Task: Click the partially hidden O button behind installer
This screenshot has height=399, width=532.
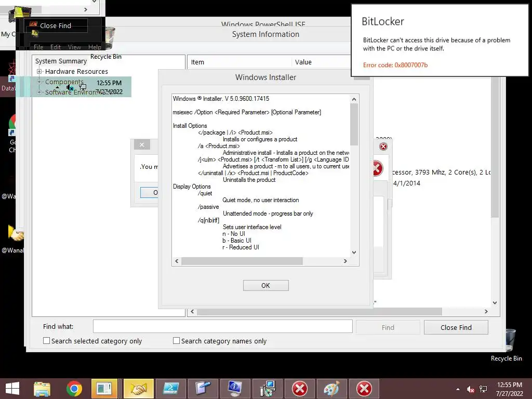Action: point(149,192)
